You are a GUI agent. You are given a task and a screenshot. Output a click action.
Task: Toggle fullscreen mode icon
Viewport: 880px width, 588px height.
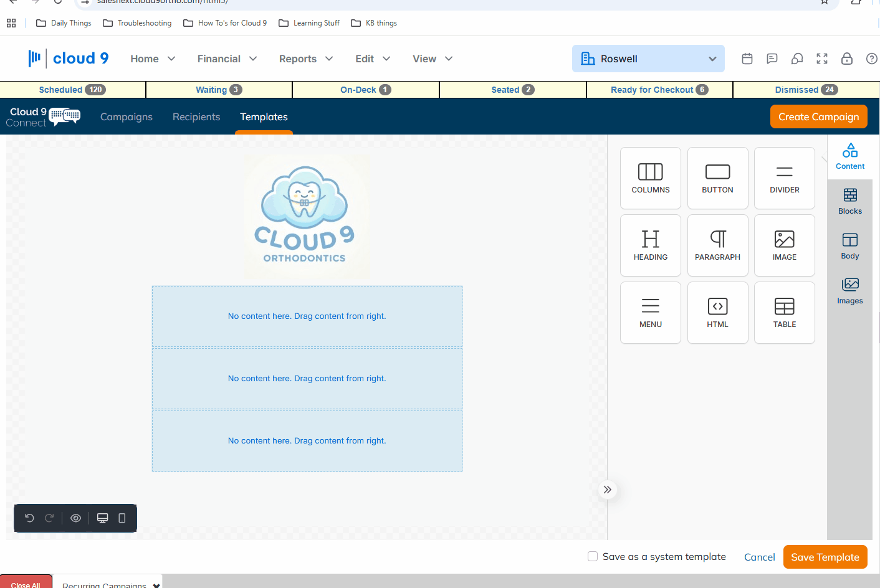[822, 59]
